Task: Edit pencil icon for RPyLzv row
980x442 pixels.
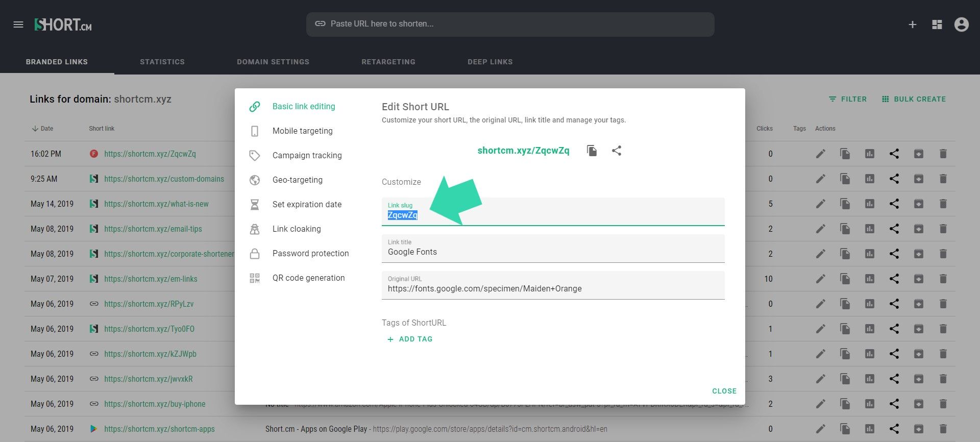Action: tap(820, 304)
